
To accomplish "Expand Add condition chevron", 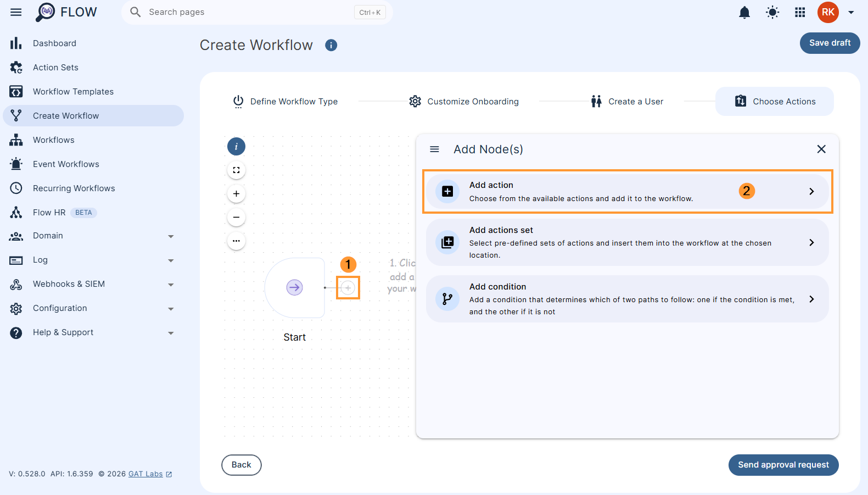I will [811, 299].
